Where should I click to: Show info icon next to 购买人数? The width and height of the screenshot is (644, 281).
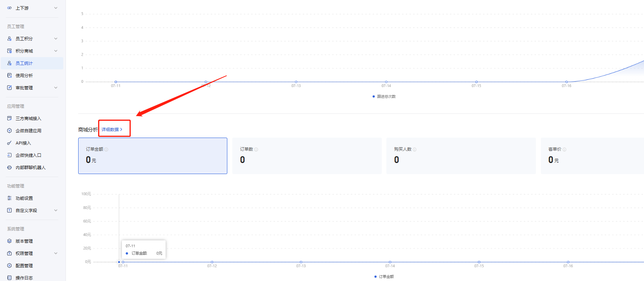[x=414, y=150]
